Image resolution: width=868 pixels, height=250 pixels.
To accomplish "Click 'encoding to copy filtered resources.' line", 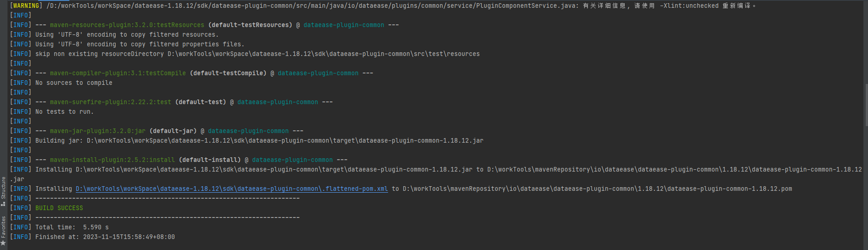I will [x=114, y=34].
